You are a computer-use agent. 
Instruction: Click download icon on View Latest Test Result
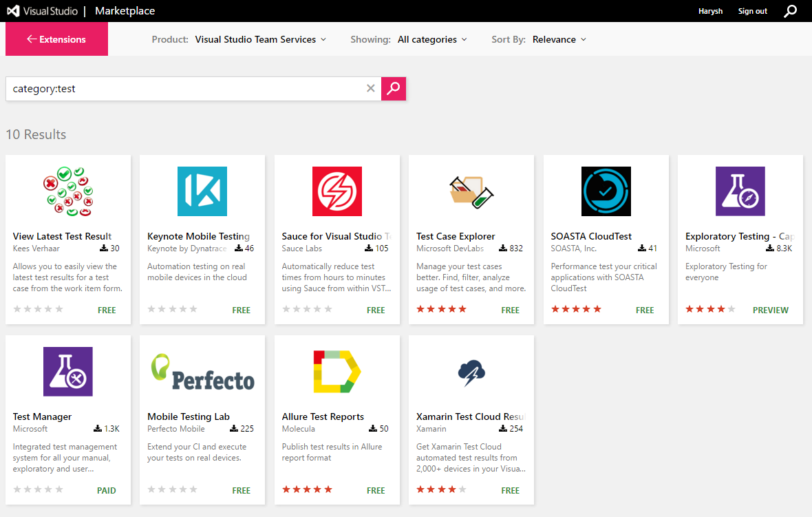(104, 248)
